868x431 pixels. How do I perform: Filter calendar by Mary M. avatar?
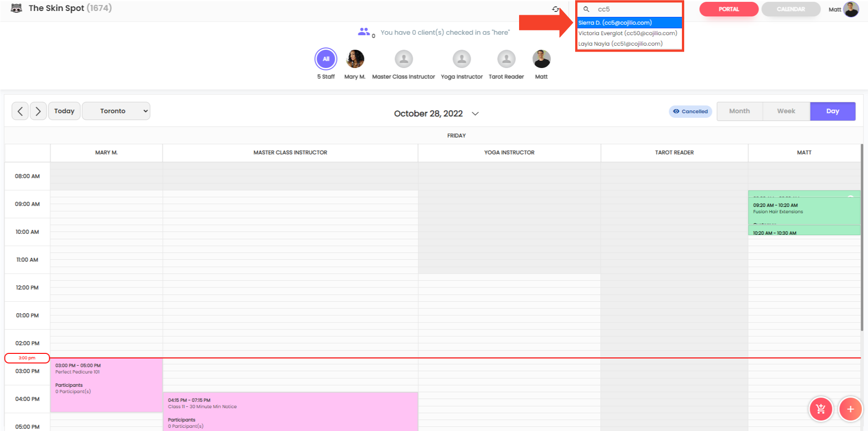[x=355, y=59]
